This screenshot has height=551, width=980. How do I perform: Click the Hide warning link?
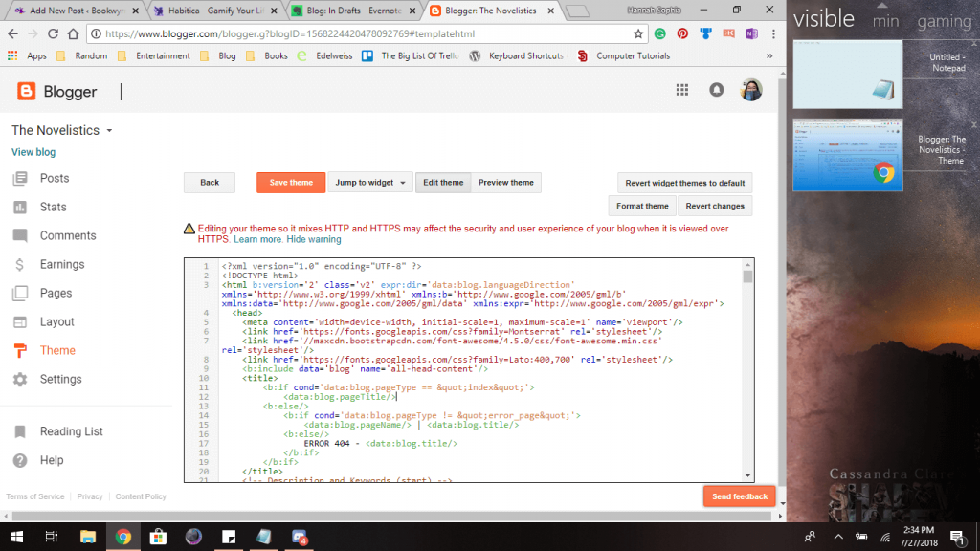click(313, 239)
